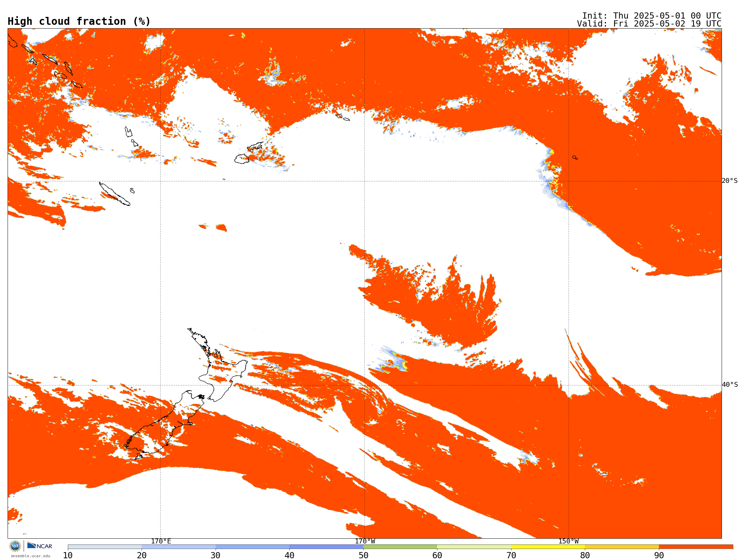744x560 pixels.
Task: Click the NSF logo icon
Action: click(15, 546)
